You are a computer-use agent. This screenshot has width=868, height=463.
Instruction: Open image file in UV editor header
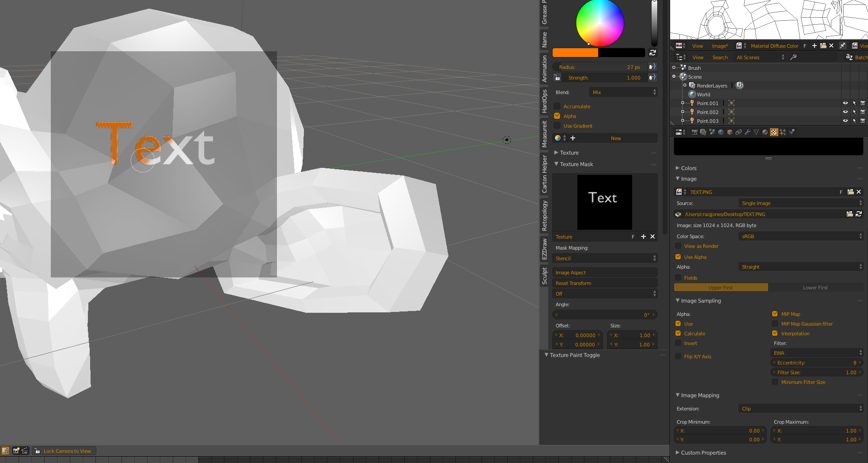coord(823,46)
